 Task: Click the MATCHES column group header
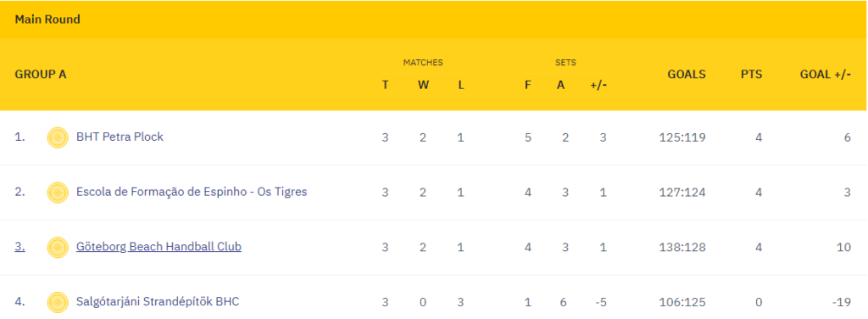point(423,63)
